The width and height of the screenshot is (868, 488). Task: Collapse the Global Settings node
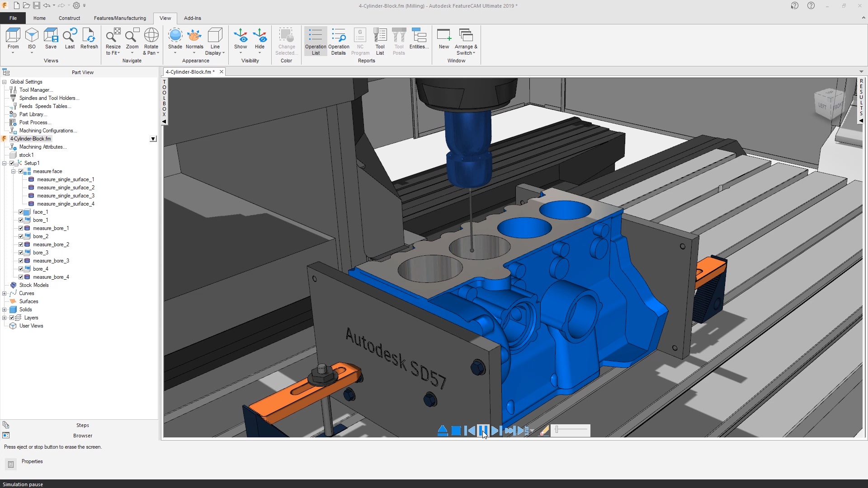click(5, 82)
